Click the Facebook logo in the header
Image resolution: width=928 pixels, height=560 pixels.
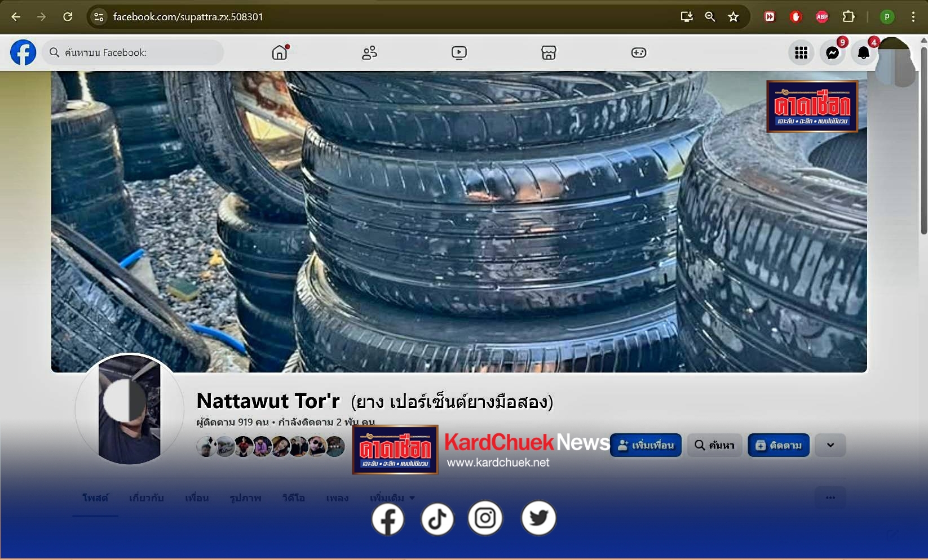tap(23, 52)
